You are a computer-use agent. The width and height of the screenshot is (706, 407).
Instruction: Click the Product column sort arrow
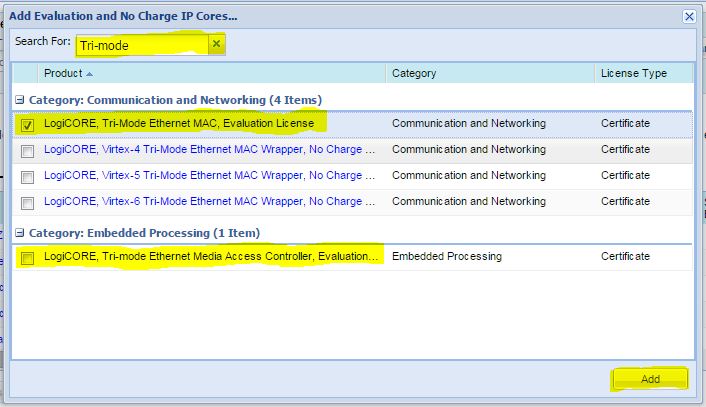pos(90,74)
